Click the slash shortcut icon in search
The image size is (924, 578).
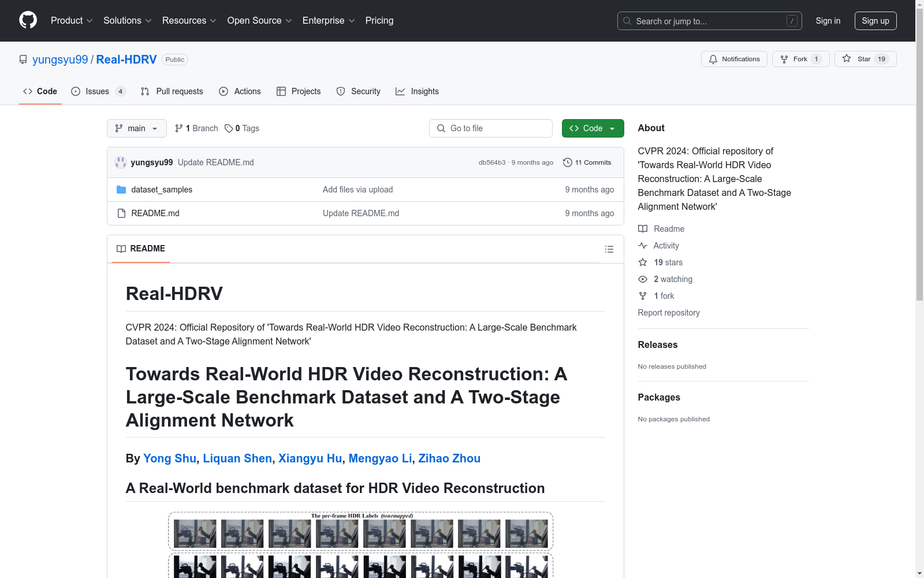792,21
